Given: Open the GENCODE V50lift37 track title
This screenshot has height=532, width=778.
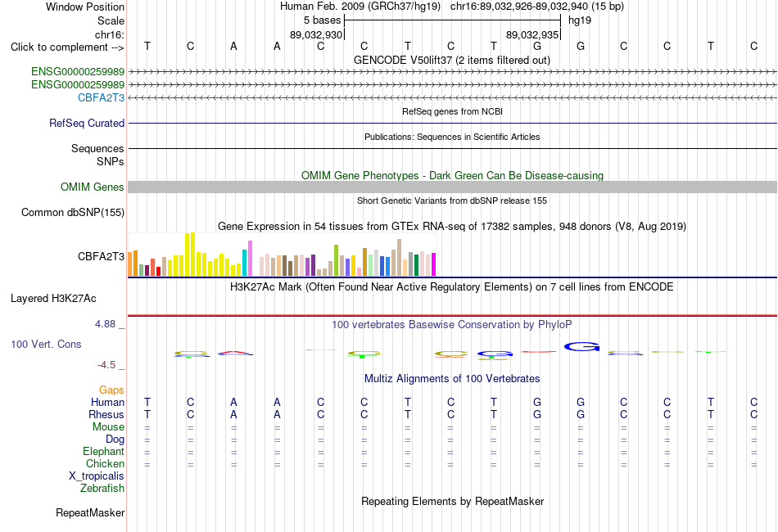Looking at the screenshot, I should [451, 60].
